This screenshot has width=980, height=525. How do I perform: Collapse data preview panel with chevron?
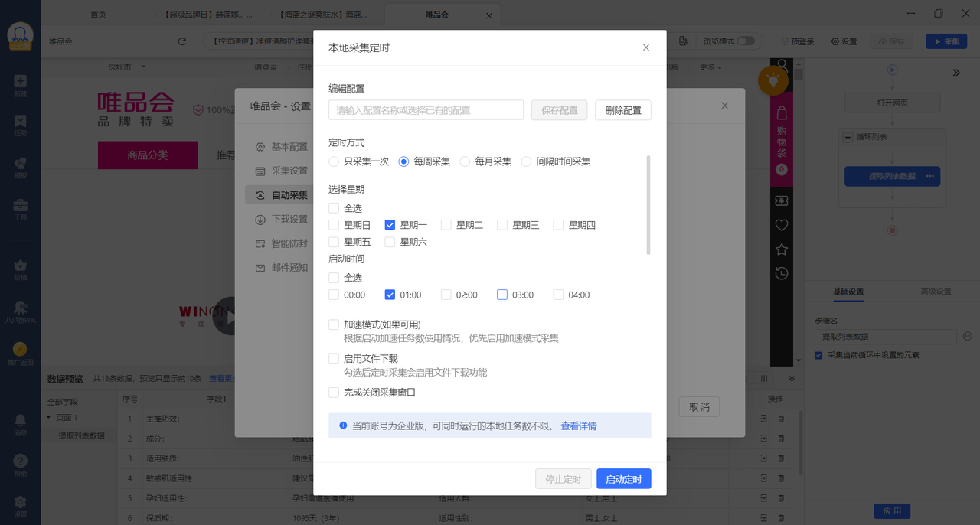click(792, 379)
